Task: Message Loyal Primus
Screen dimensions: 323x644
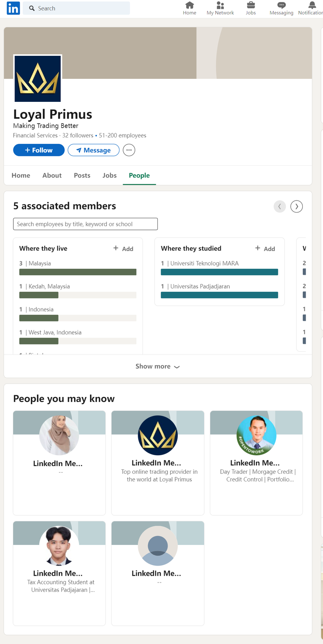Action: pos(93,150)
